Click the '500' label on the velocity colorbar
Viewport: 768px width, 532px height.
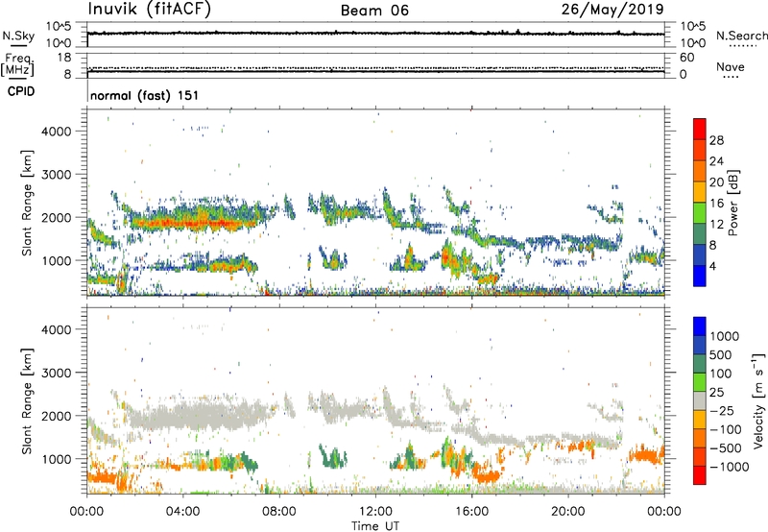[x=722, y=355]
